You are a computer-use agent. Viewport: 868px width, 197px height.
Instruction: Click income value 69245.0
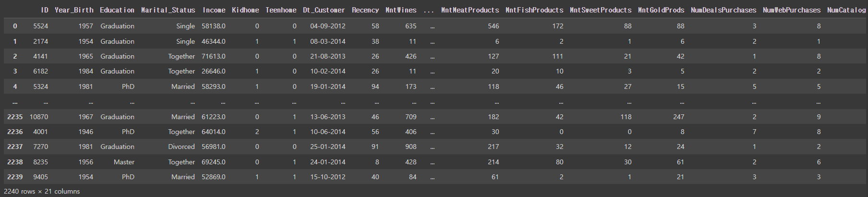click(x=214, y=162)
